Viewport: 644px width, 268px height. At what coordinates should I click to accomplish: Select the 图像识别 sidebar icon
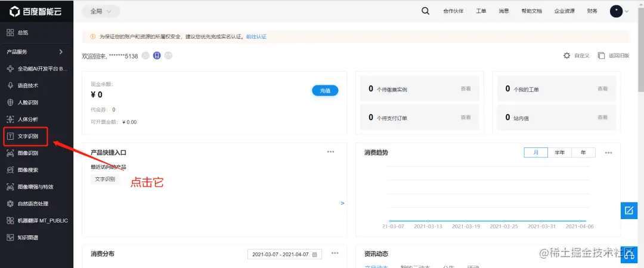tap(11, 153)
